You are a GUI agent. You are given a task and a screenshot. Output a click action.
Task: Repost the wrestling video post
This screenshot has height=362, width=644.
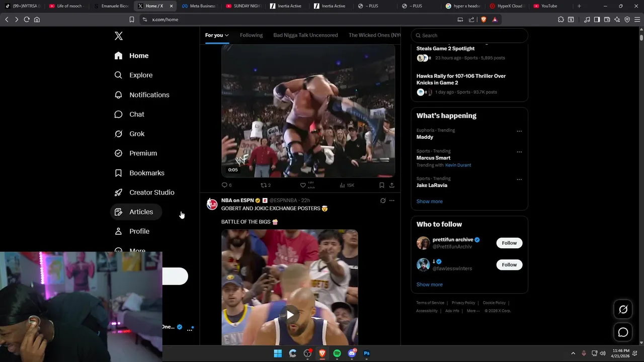[263, 185]
